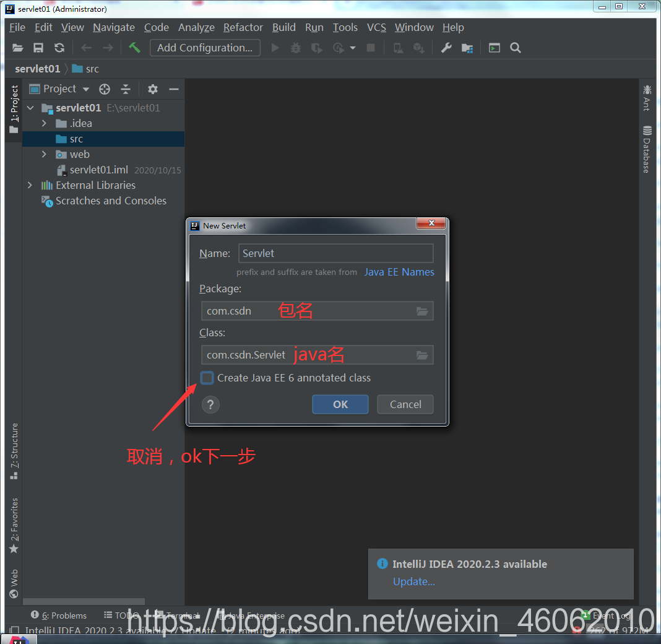Close the New Servlet dialog

coord(431,223)
